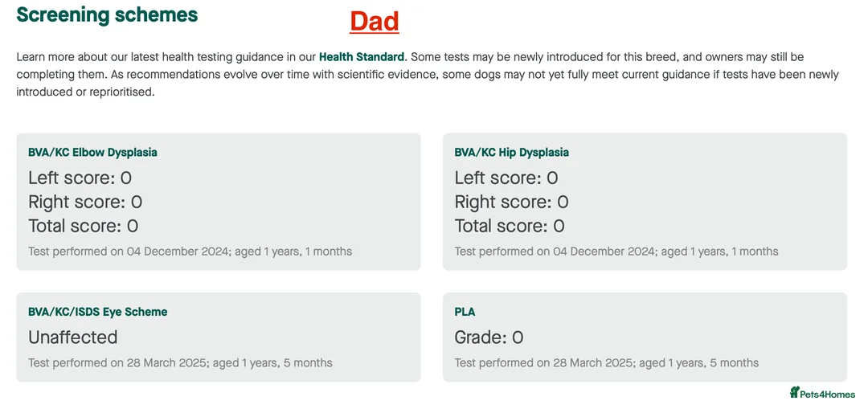Click the PLA card title

465,312
